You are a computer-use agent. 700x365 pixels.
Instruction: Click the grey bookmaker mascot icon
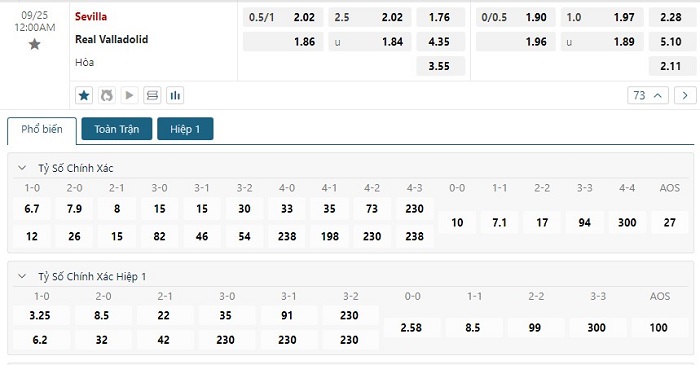(x=107, y=95)
